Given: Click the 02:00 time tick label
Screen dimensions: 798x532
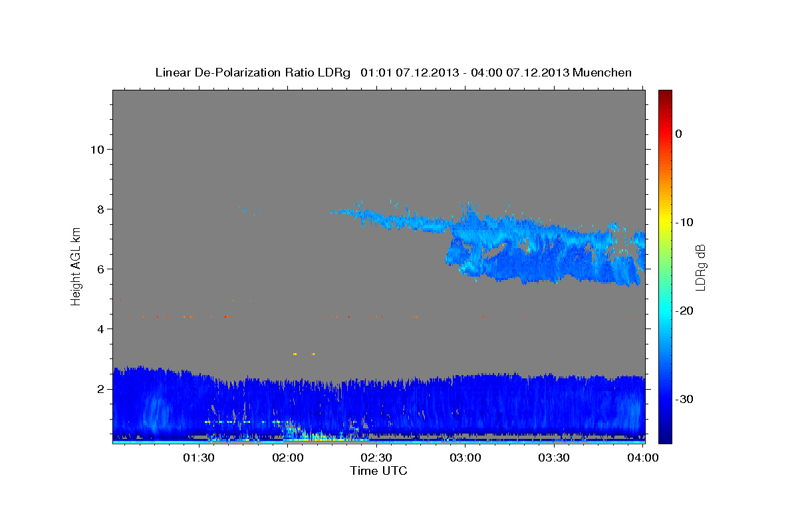Looking at the screenshot, I should coord(288,458).
